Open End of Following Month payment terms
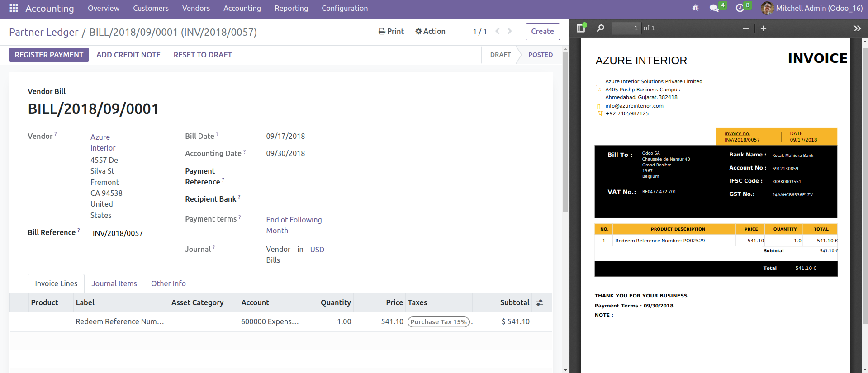Viewport: 868px width, 373px height. click(294, 225)
